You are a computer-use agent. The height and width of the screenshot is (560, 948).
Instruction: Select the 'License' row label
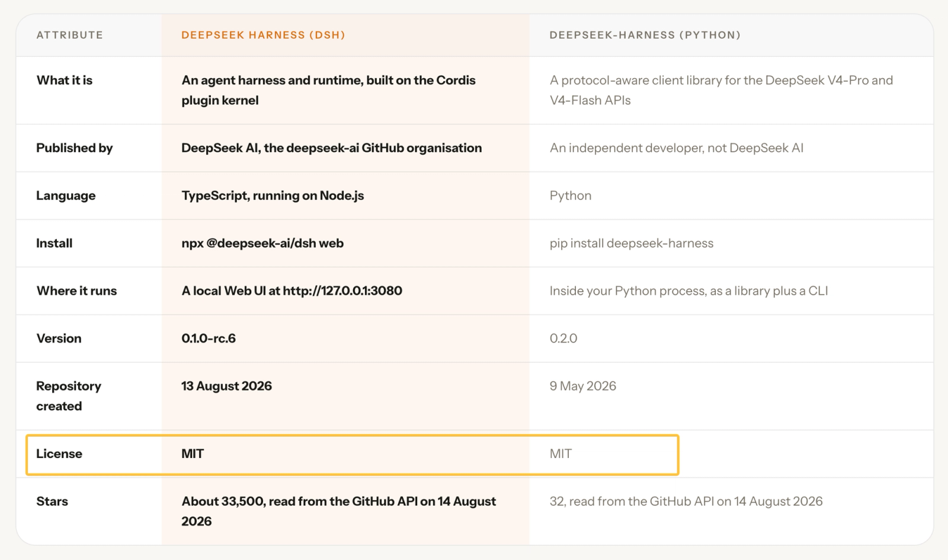59,454
